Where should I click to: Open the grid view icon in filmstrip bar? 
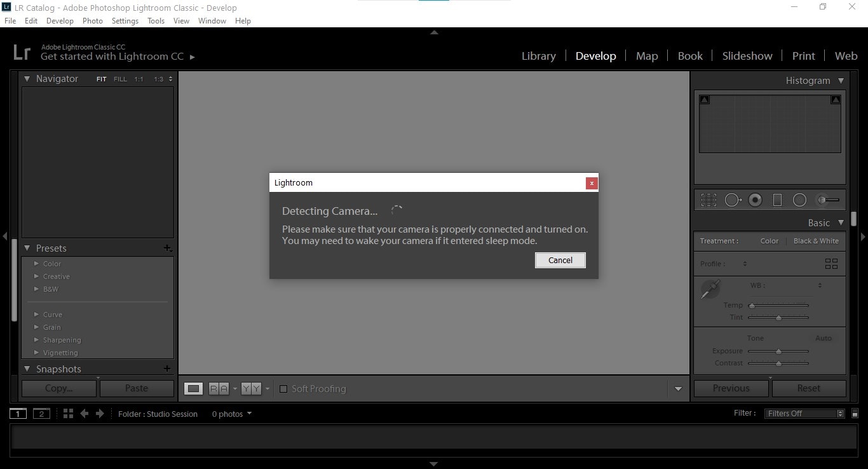coord(69,414)
